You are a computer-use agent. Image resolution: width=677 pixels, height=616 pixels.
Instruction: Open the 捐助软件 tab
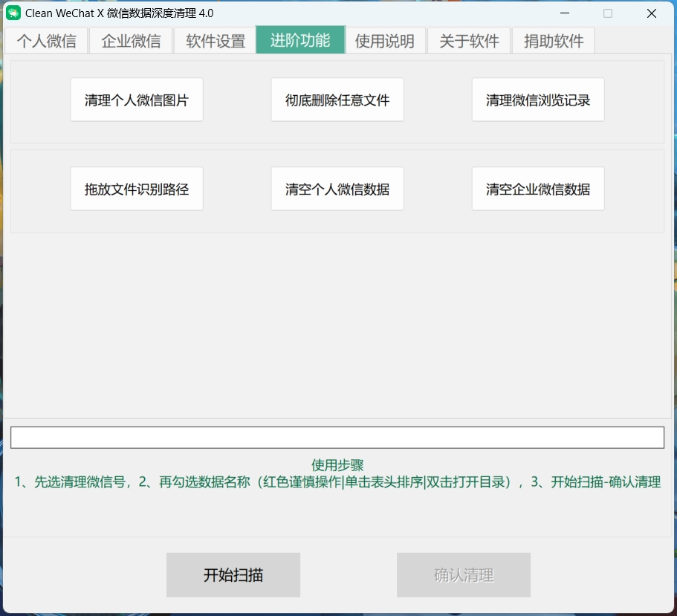pyautogui.click(x=554, y=41)
